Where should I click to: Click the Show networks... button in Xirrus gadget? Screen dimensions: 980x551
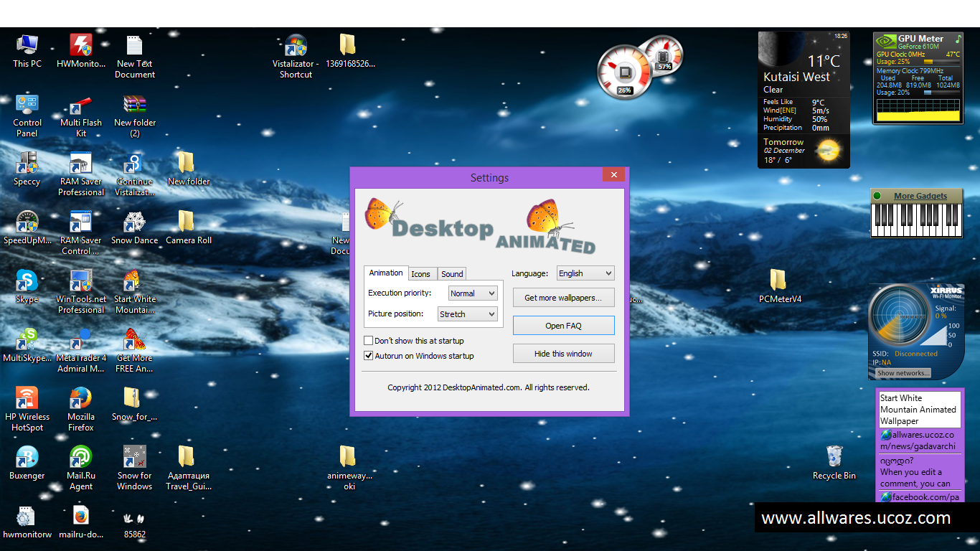(903, 373)
